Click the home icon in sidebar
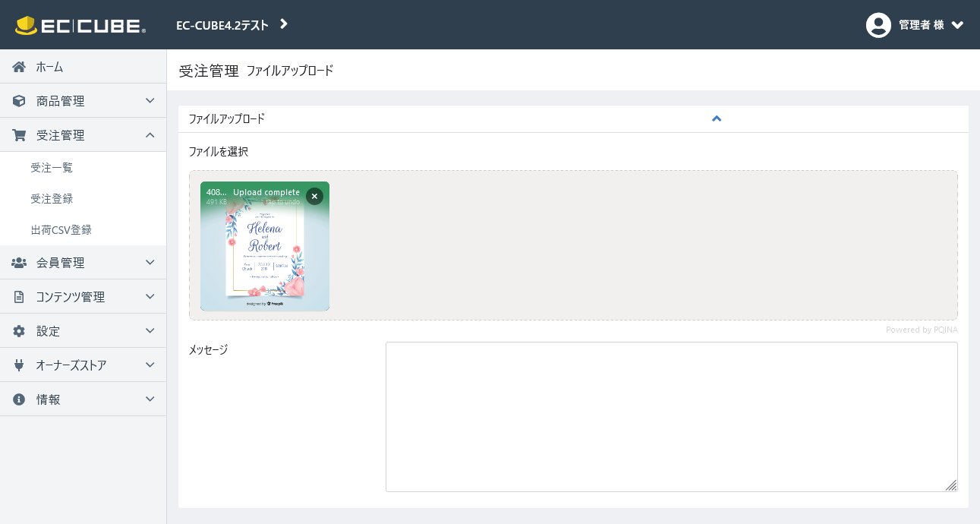This screenshot has width=980, height=524. pyautogui.click(x=19, y=67)
